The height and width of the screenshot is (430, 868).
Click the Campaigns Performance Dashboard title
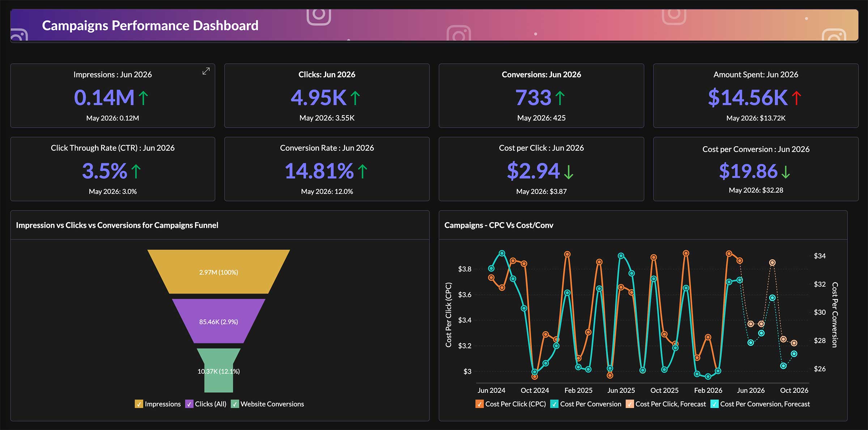[x=150, y=25]
